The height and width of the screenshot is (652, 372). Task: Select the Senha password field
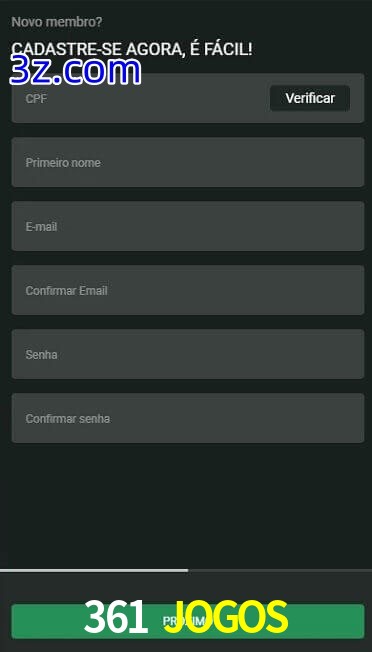(188, 354)
